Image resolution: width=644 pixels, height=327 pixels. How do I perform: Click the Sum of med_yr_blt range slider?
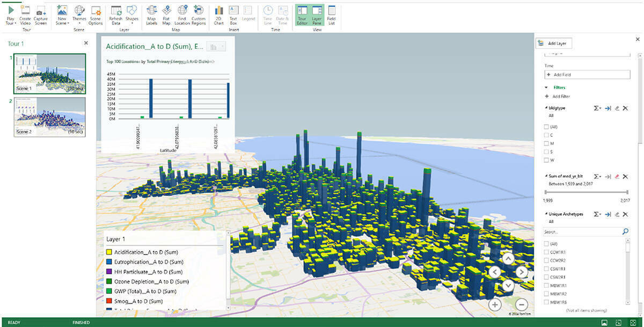[x=586, y=192]
